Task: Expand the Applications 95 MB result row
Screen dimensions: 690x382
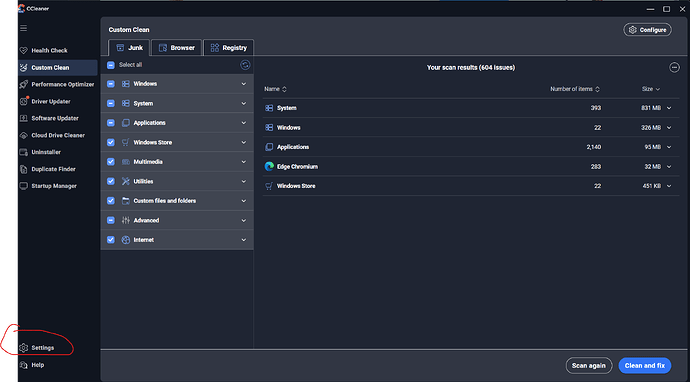Action: [669, 147]
